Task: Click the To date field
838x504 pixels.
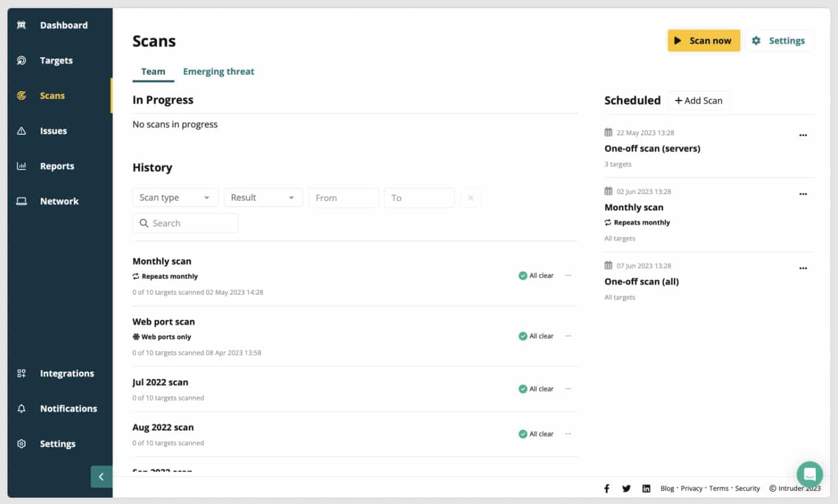Action: point(419,198)
